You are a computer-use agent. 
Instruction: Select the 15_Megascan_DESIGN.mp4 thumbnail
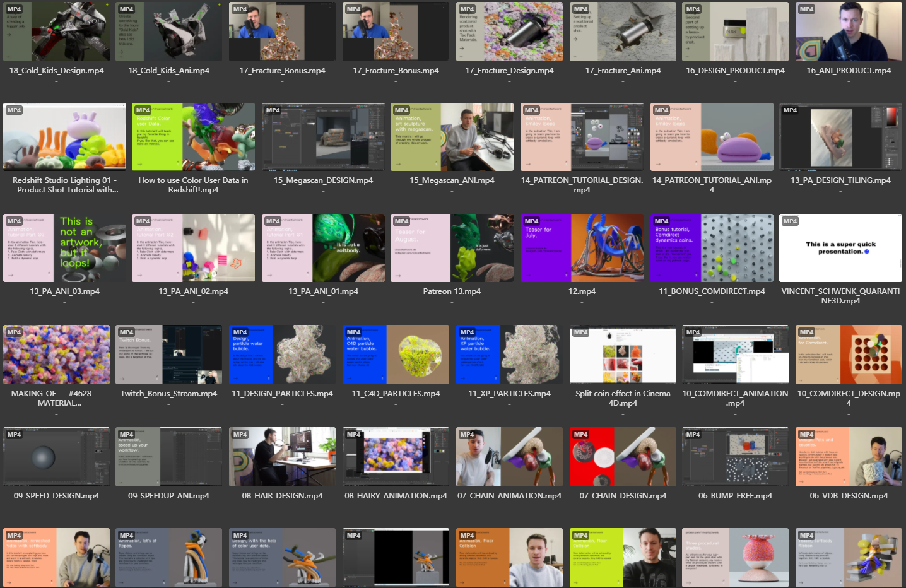(323, 137)
